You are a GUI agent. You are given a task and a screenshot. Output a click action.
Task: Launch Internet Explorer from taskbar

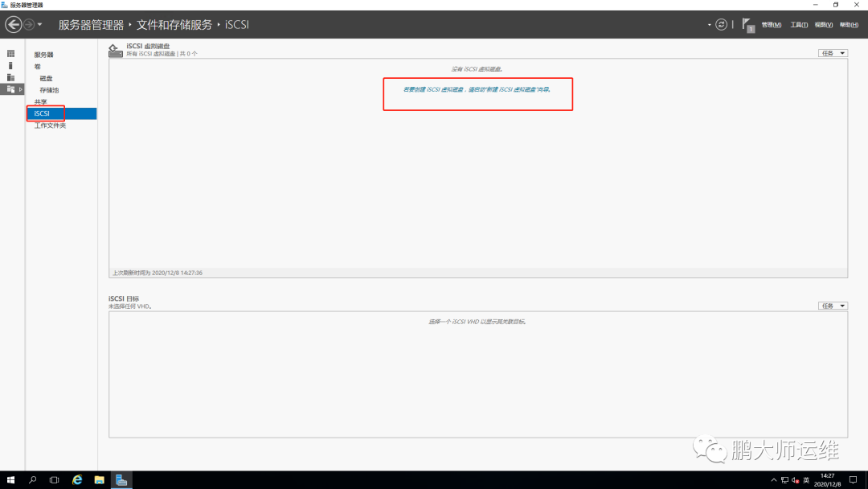click(77, 480)
